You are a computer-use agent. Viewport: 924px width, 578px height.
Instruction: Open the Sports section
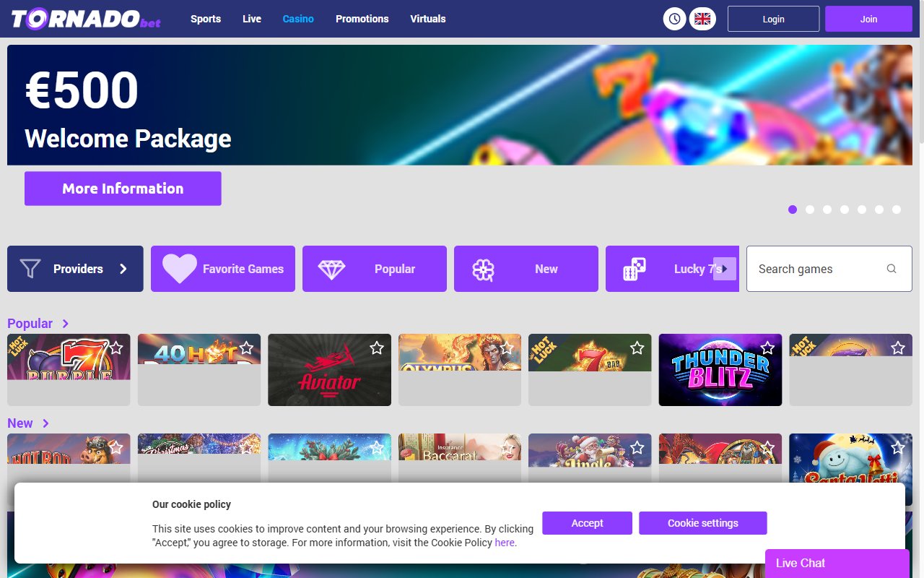(x=206, y=19)
